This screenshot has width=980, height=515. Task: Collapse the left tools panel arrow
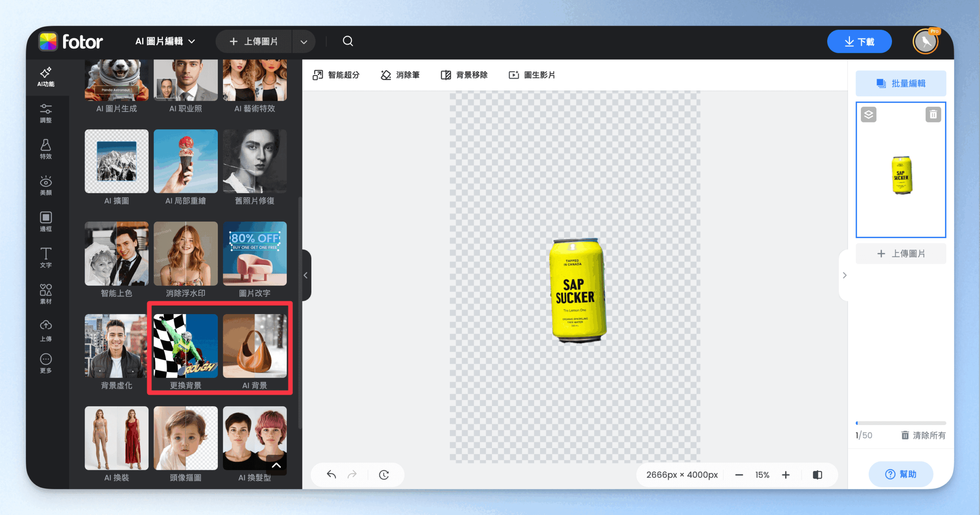(x=305, y=275)
